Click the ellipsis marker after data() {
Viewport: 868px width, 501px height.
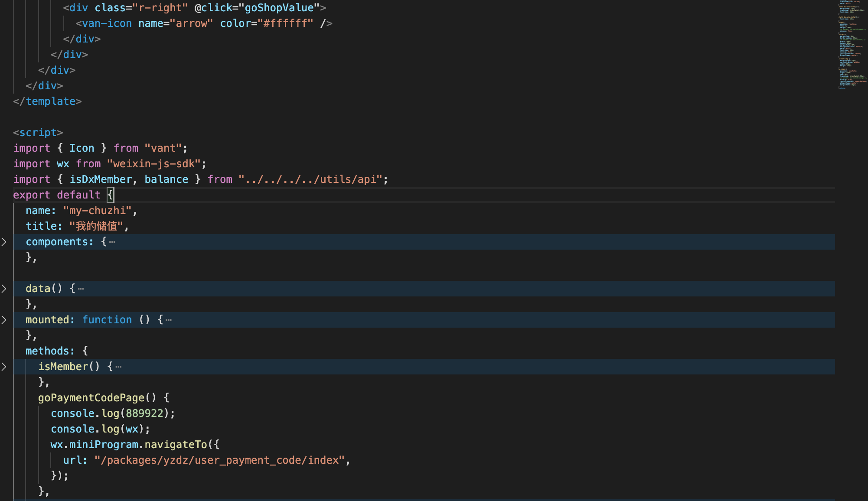(x=81, y=289)
